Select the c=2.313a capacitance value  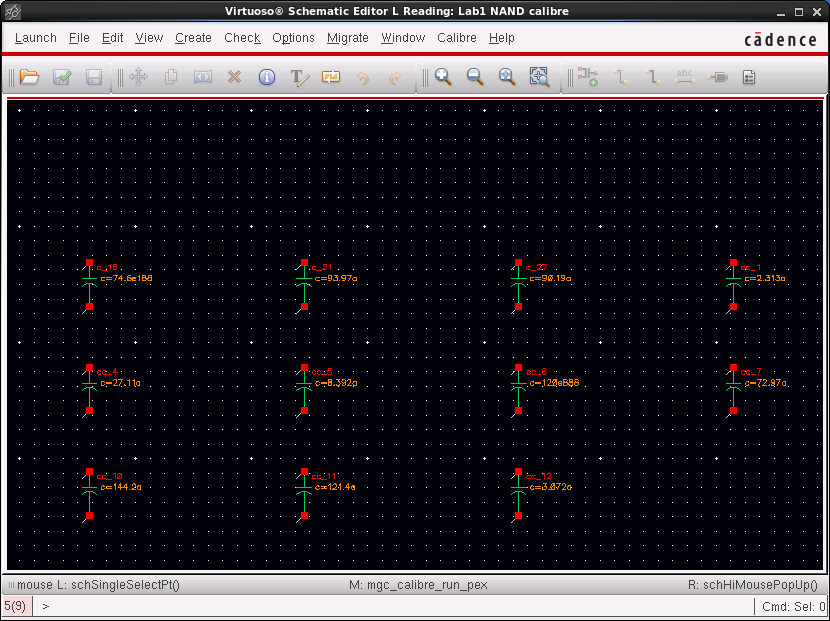click(x=765, y=278)
